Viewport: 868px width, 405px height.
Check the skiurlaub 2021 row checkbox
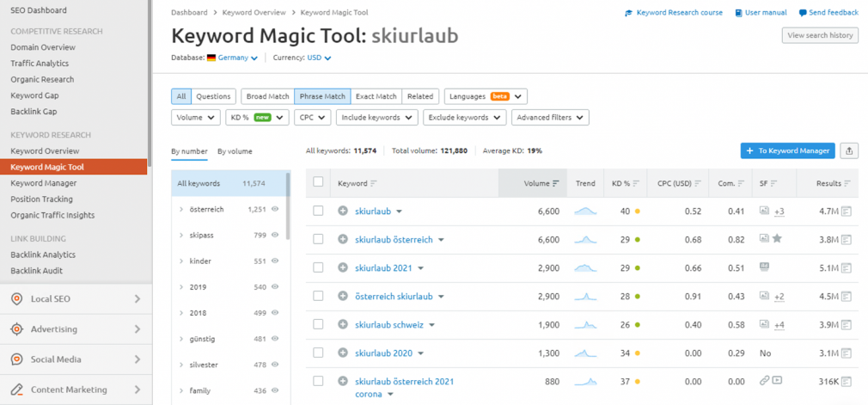point(318,267)
